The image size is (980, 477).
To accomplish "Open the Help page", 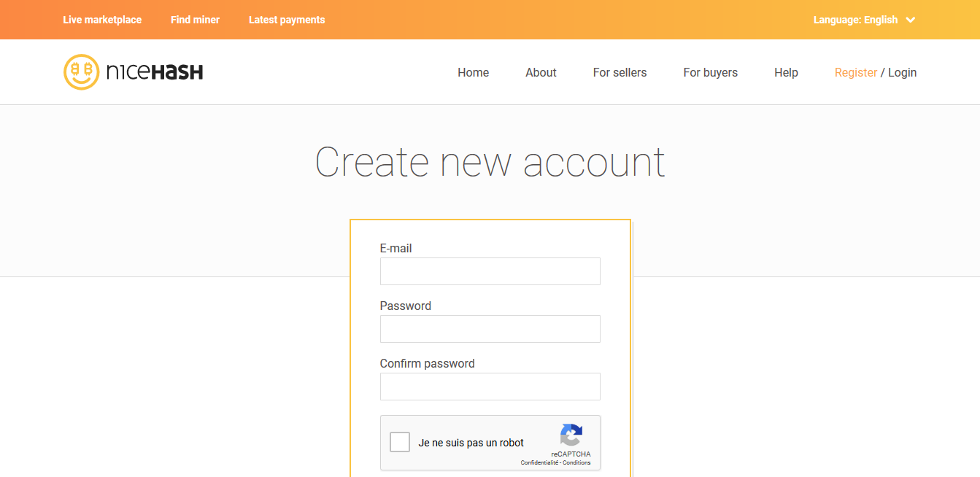I will click(786, 72).
